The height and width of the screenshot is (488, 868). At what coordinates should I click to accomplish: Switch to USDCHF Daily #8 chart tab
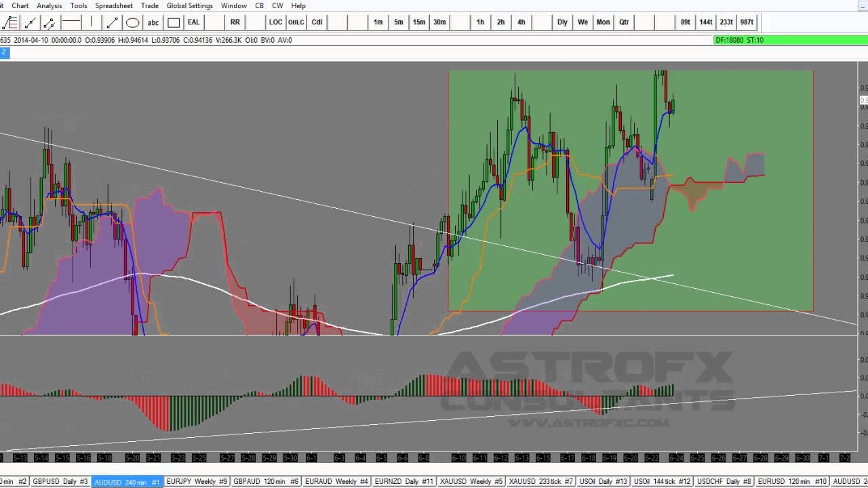click(x=724, y=481)
